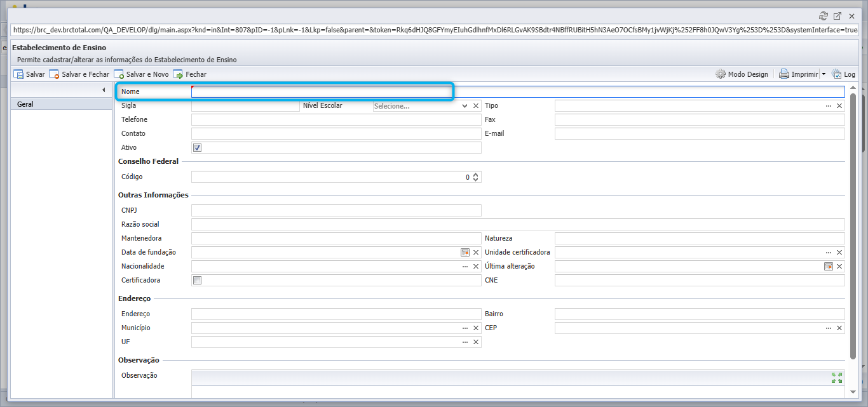868x407 pixels.
Task: Select the Geral tab
Action: point(62,104)
